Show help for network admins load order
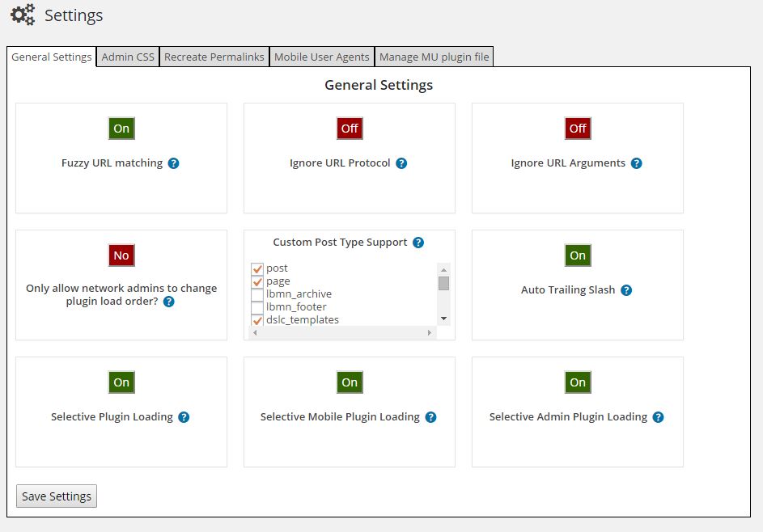Viewport: 763px width, 532px height. pos(168,302)
